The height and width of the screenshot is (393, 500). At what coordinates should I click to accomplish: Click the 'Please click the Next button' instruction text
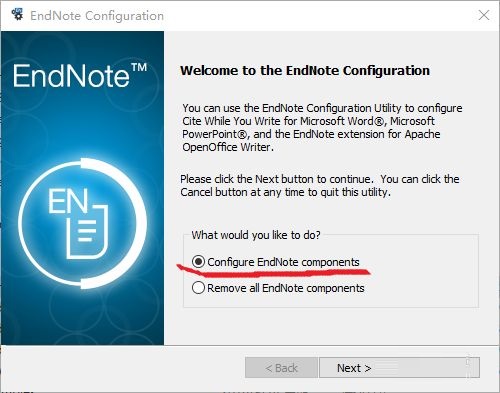pyautogui.click(x=320, y=186)
